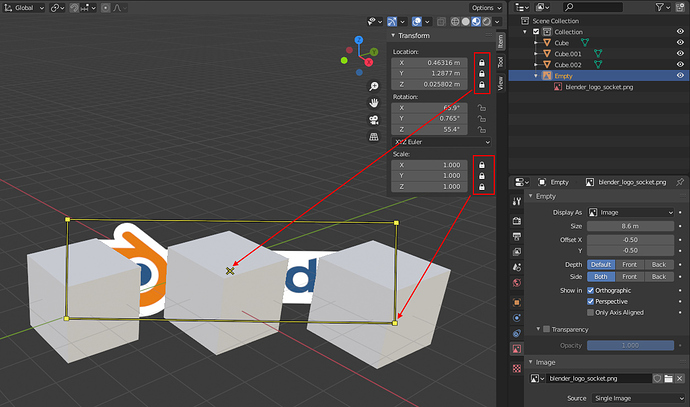This screenshot has height=407, width=690.
Task: Open image file browser folder icon
Action: [668, 378]
